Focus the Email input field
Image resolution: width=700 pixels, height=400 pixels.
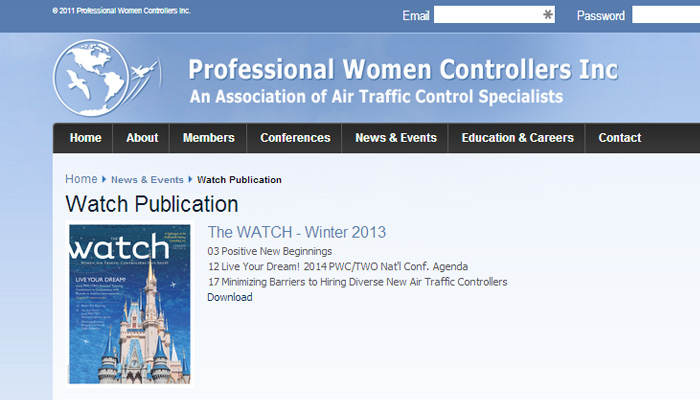[x=494, y=15]
